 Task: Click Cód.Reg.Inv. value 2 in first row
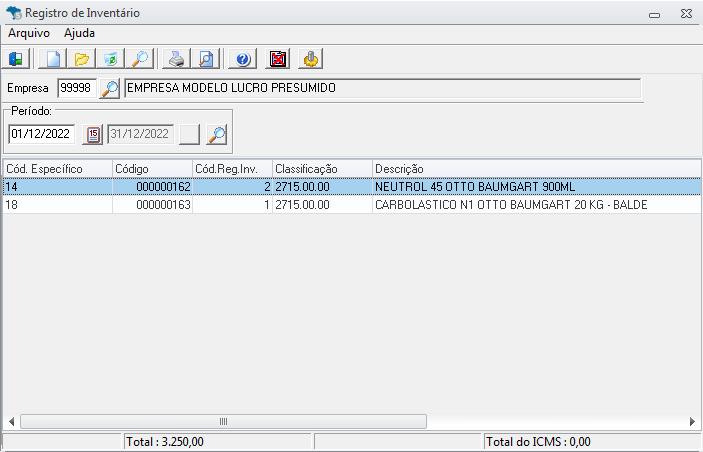pyautogui.click(x=232, y=187)
